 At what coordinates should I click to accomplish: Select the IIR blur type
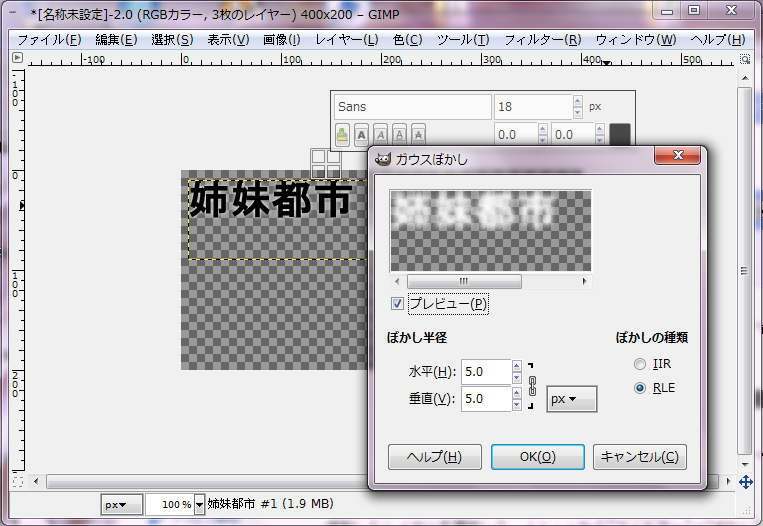click(x=640, y=364)
